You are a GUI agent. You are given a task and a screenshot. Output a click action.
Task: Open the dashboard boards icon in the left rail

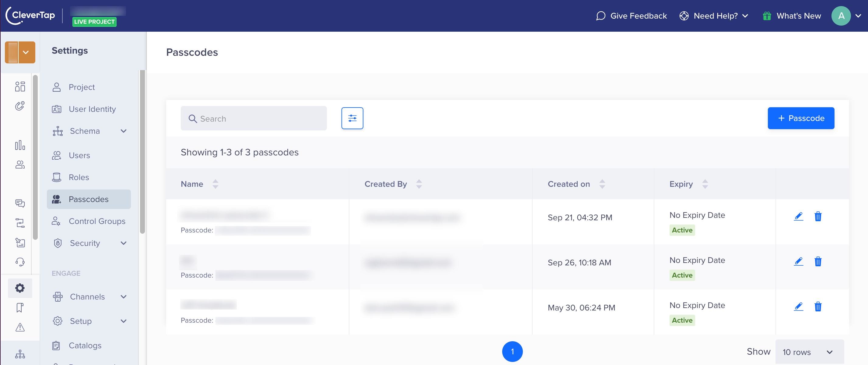pyautogui.click(x=20, y=86)
